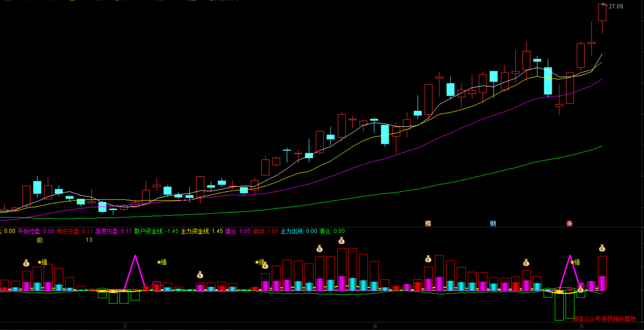Click the orange 榜 marker icon
This screenshot has height=330, width=644.
click(x=428, y=224)
